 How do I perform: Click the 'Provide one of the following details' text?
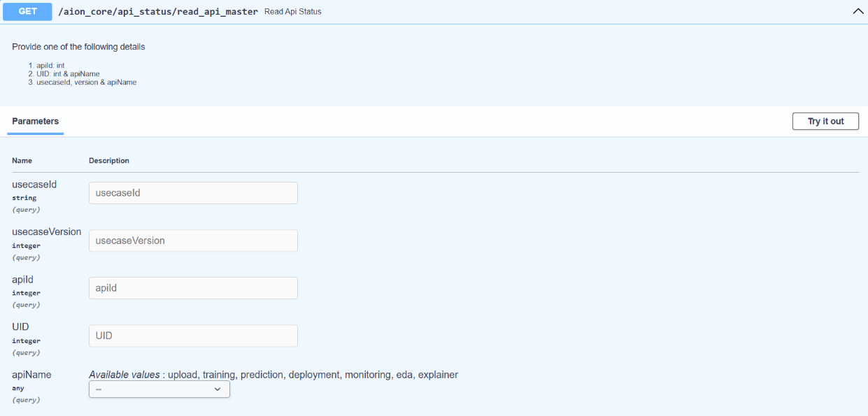click(78, 47)
